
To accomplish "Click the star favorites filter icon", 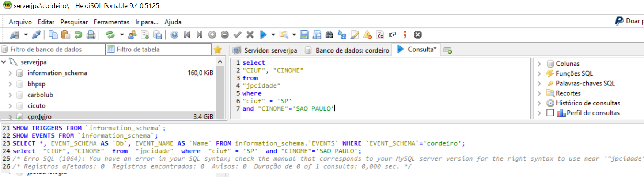I will (x=218, y=50).
